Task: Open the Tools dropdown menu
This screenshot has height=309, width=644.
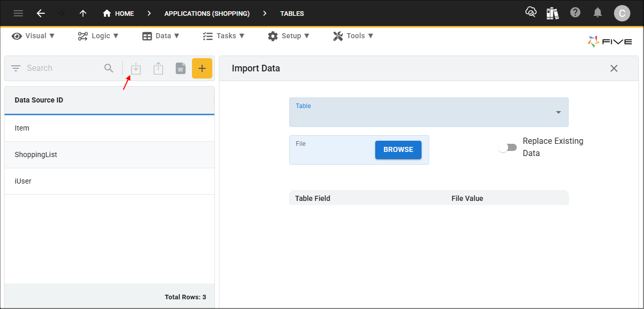Action: 353,36
